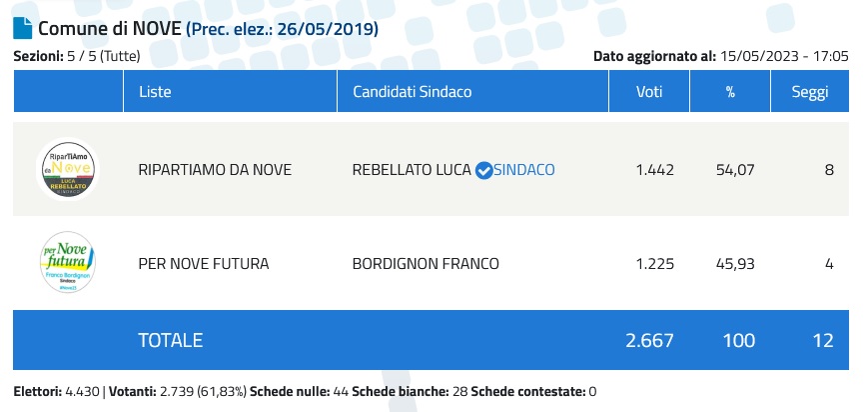The image size is (868, 412).
Task: Click the TOTALE row label
Action: coord(170,340)
